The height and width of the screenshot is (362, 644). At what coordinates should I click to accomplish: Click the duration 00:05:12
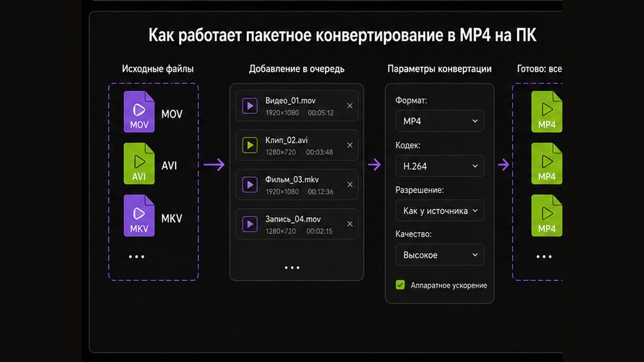pos(320,113)
